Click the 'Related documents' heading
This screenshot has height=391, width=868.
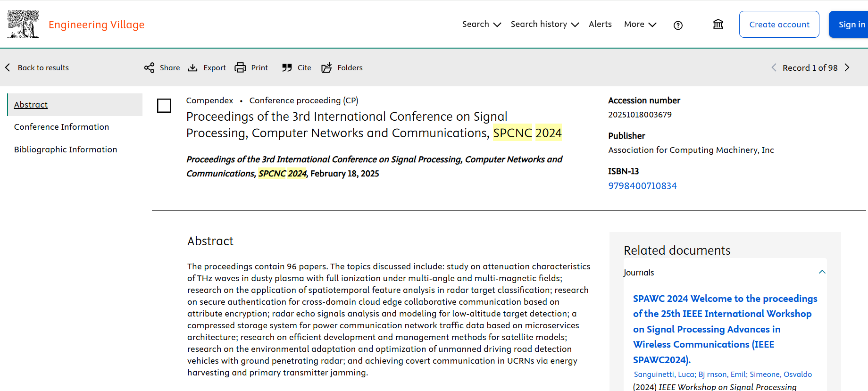[677, 250]
